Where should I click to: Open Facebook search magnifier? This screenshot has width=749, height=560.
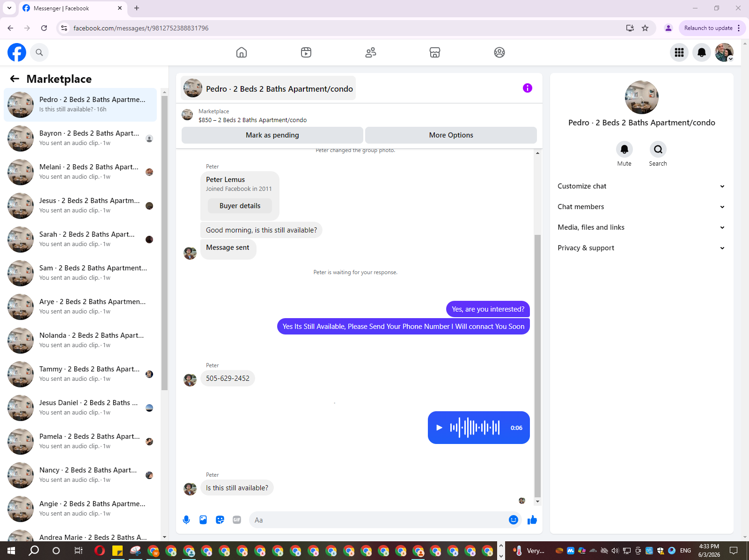[x=39, y=52]
